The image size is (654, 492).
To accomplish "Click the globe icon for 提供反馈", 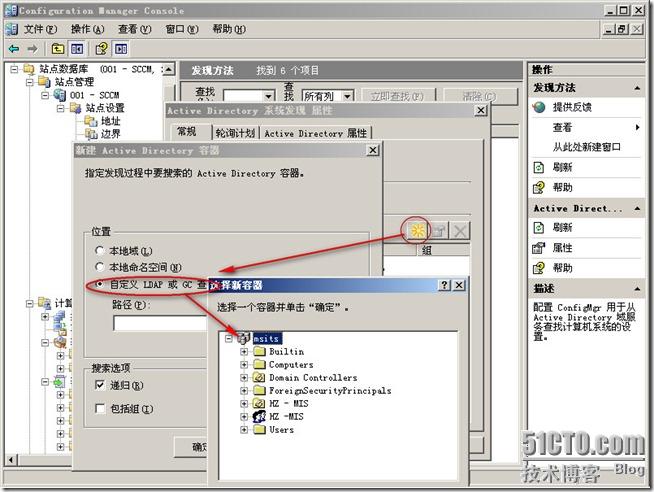I will [539, 107].
